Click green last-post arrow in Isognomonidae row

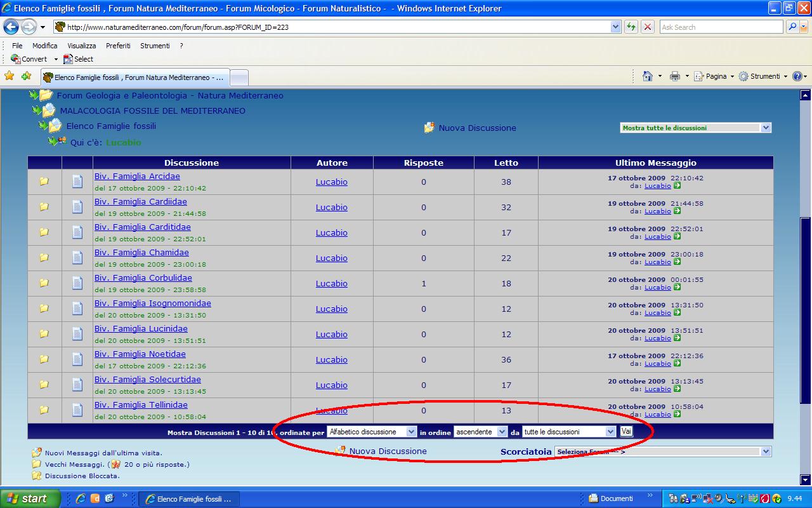(x=678, y=312)
